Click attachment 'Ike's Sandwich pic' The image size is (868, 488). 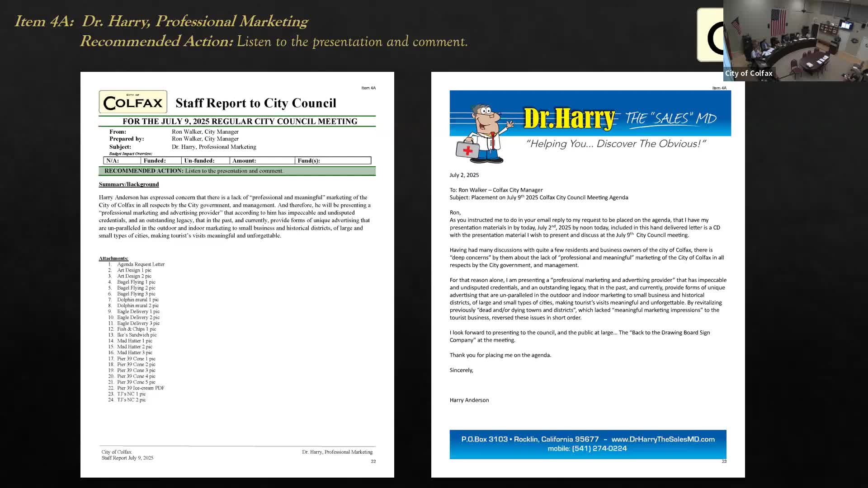137,335
